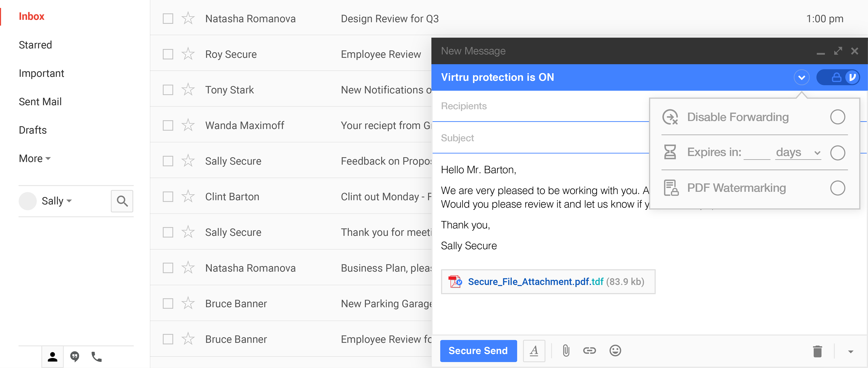Viewport: 868px width, 368px height.
Task: Collapse the Virtru security options chevron
Action: tap(801, 78)
